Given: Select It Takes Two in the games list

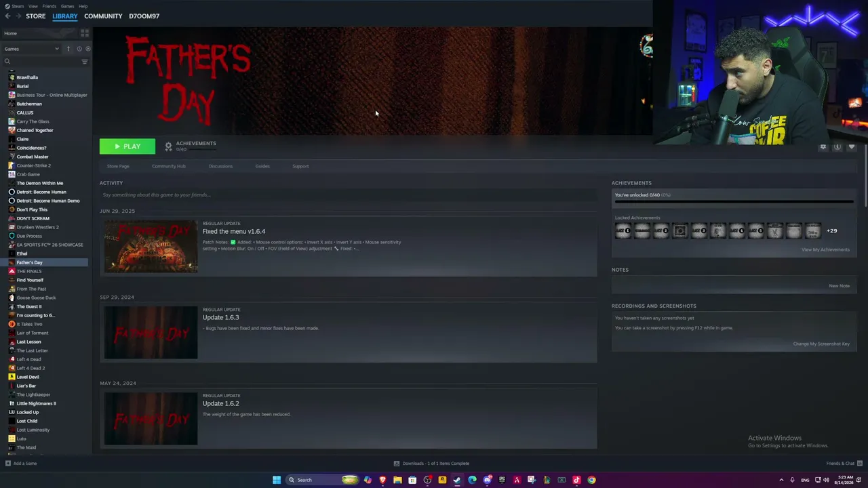Looking at the screenshot, I should click(x=29, y=324).
